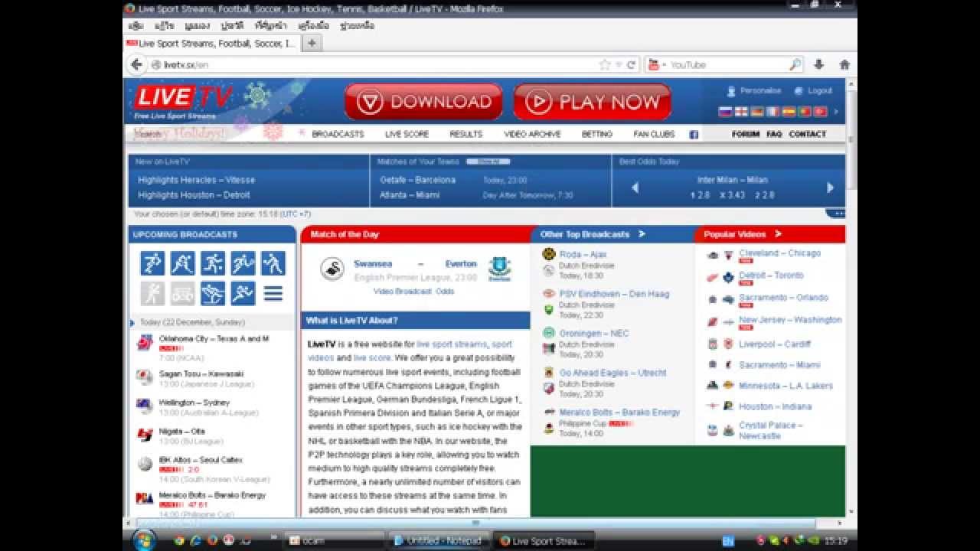Collapse the Today (22 December, Sunday) section

coord(132,323)
